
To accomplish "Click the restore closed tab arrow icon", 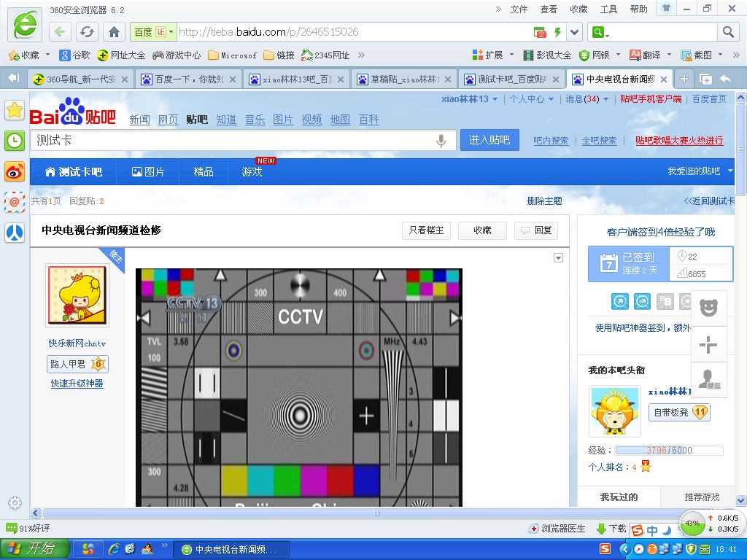I will point(726,79).
